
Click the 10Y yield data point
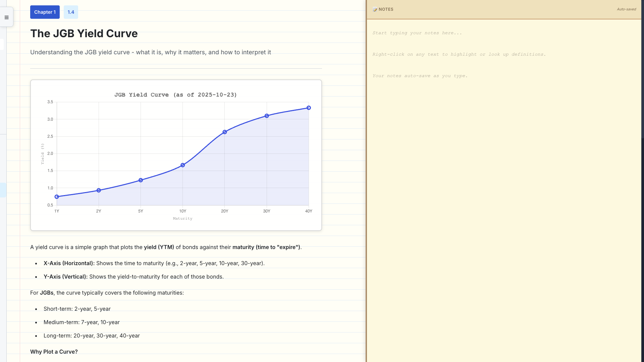[x=183, y=165]
